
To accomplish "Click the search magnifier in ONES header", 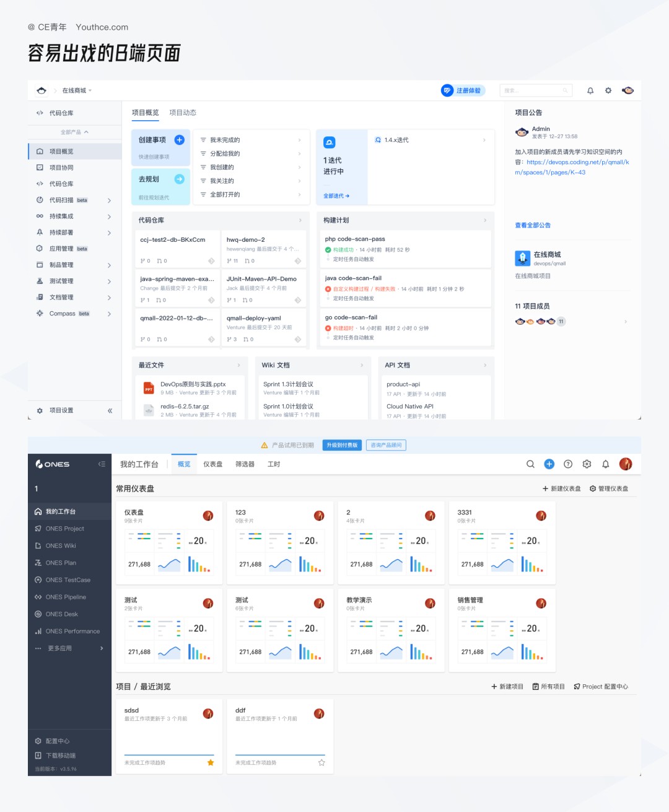I will [x=530, y=464].
